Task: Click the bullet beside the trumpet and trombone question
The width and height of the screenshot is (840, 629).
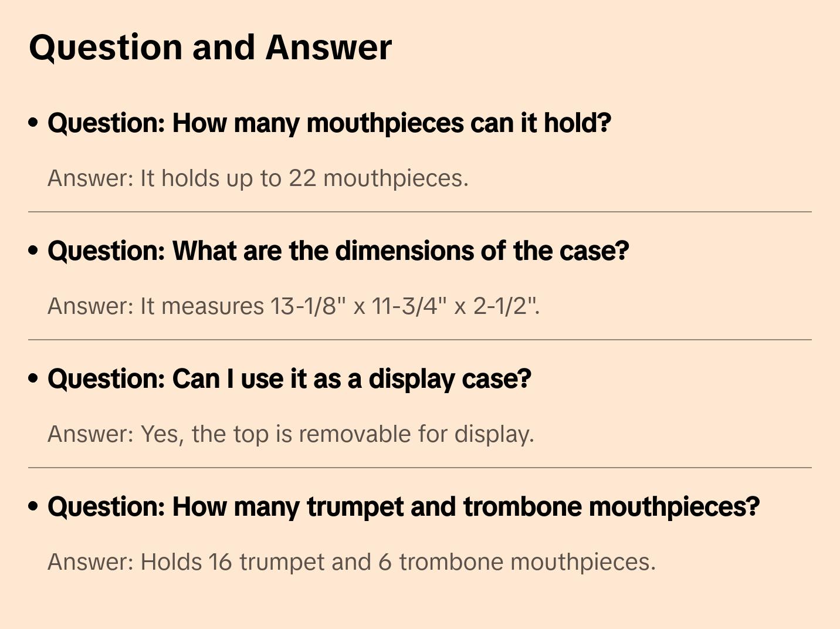Action: click(x=33, y=506)
